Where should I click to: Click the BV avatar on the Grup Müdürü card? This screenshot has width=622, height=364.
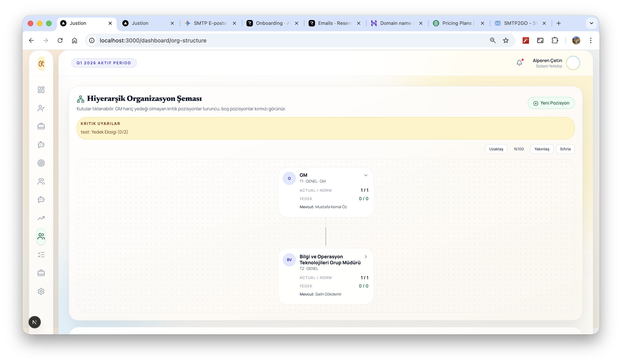pos(289,260)
